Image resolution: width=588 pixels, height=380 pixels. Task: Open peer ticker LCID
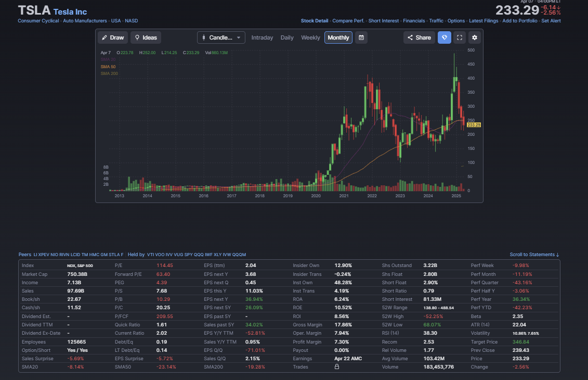point(75,255)
